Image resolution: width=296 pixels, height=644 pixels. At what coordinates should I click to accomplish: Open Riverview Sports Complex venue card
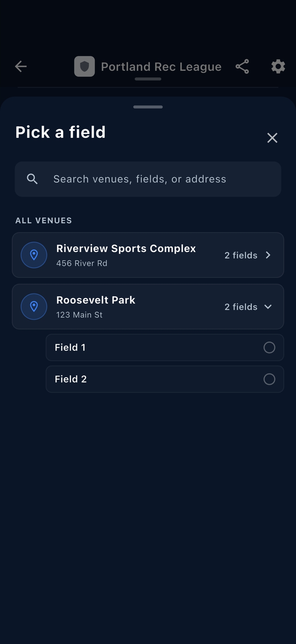[148, 255]
